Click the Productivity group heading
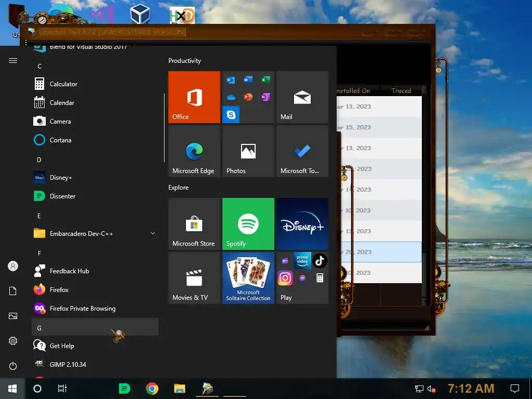Image resolution: width=532 pixels, height=399 pixels. pyautogui.click(x=184, y=61)
